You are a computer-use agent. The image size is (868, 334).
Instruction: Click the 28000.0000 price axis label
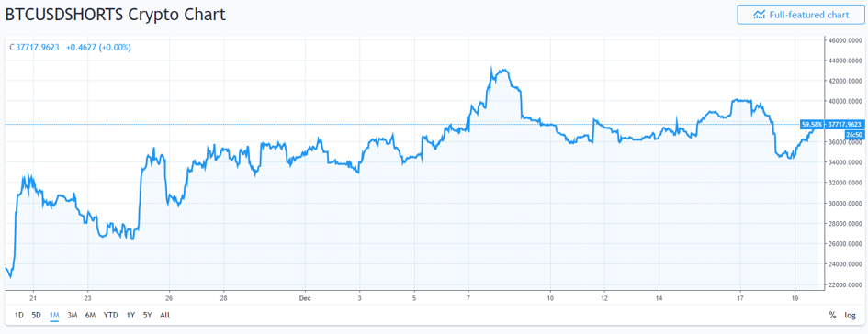tap(845, 224)
